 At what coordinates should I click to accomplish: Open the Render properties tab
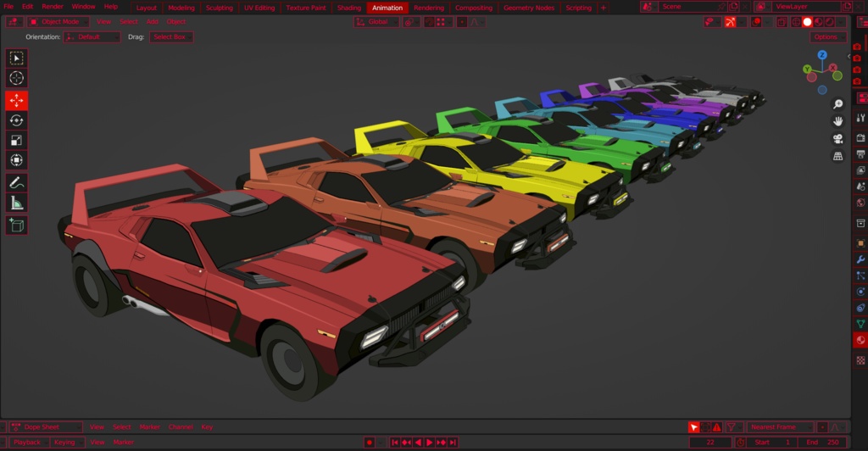[x=860, y=138]
